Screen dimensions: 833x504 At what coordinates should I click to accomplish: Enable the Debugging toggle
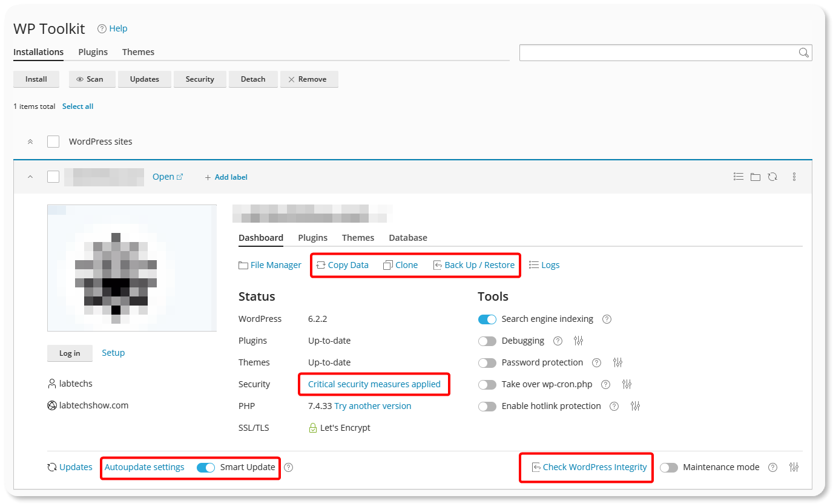487,341
